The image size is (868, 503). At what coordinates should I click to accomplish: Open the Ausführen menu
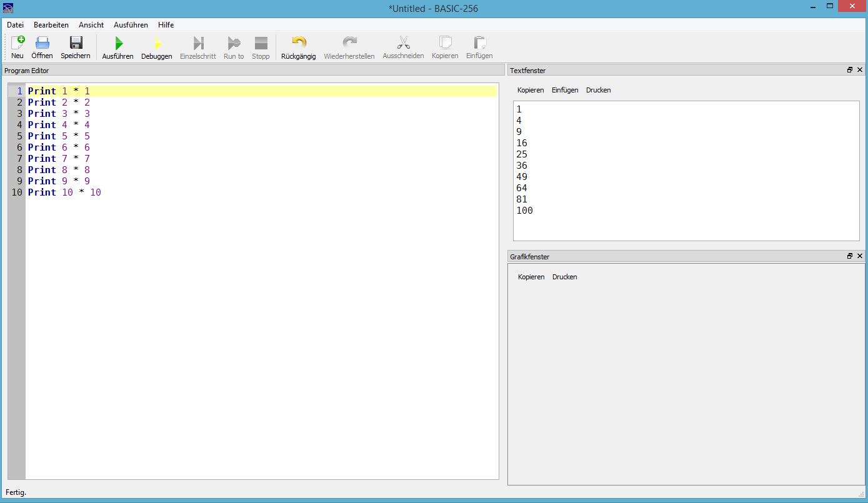pyautogui.click(x=131, y=25)
